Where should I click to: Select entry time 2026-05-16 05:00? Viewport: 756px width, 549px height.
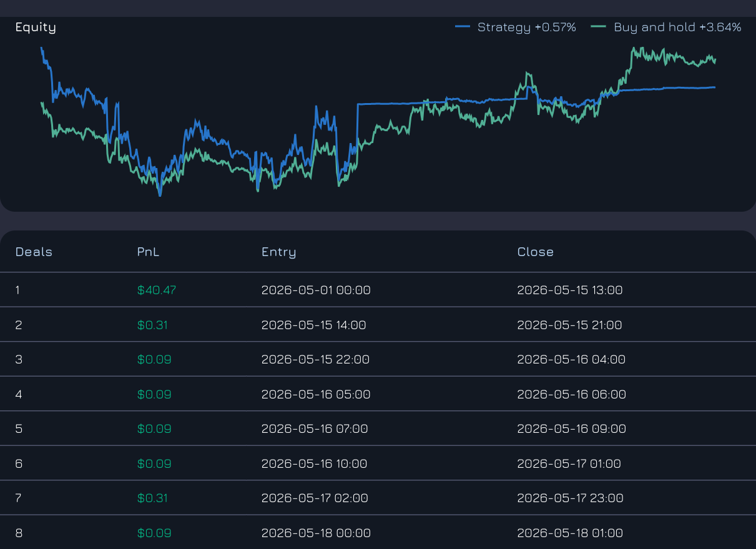click(x=316, y=394)
